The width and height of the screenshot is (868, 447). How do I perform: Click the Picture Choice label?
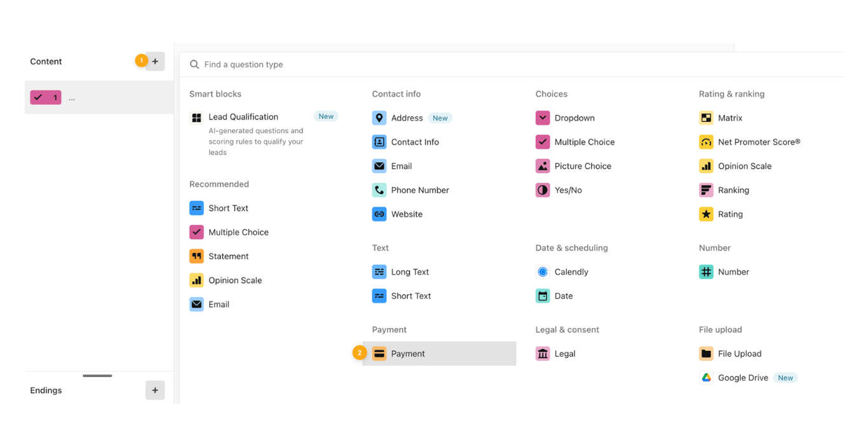[x=583, y=166]
